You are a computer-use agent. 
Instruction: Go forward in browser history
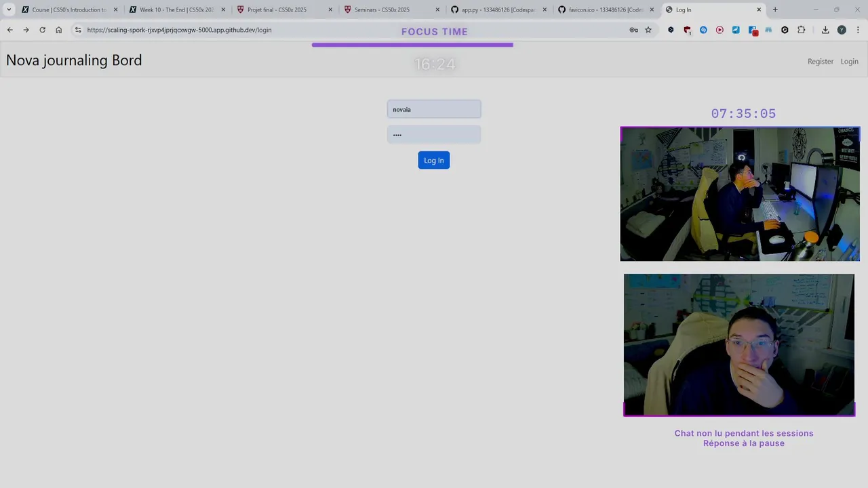coord(26,30)
